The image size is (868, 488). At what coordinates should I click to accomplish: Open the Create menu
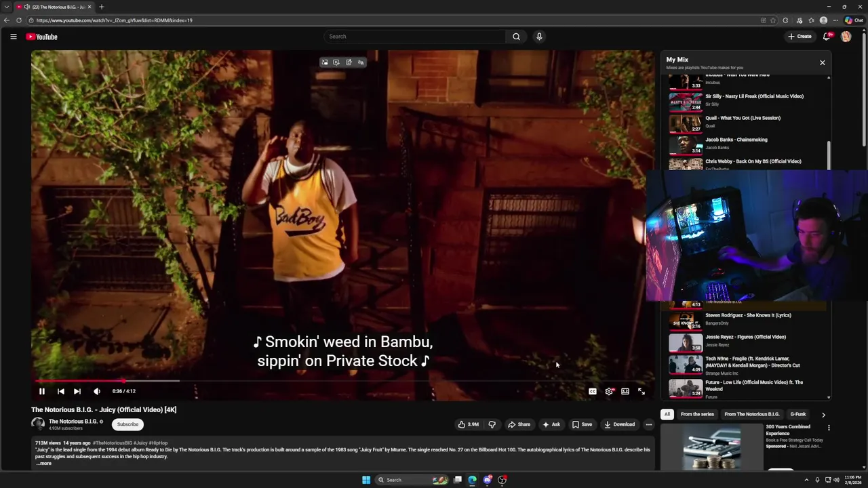(800, 37)
